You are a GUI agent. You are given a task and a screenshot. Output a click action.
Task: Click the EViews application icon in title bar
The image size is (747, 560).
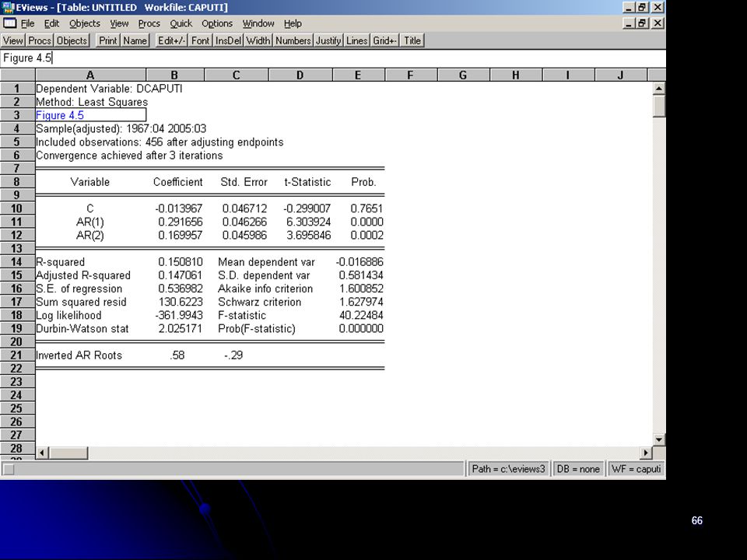point(8,7)
